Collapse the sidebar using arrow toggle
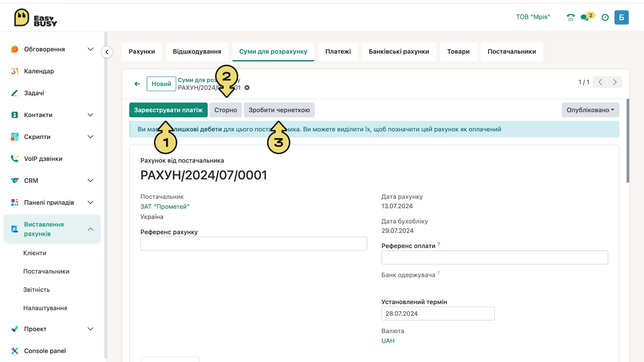The height and width of the screenshot is (362, 644). point(107,52)
